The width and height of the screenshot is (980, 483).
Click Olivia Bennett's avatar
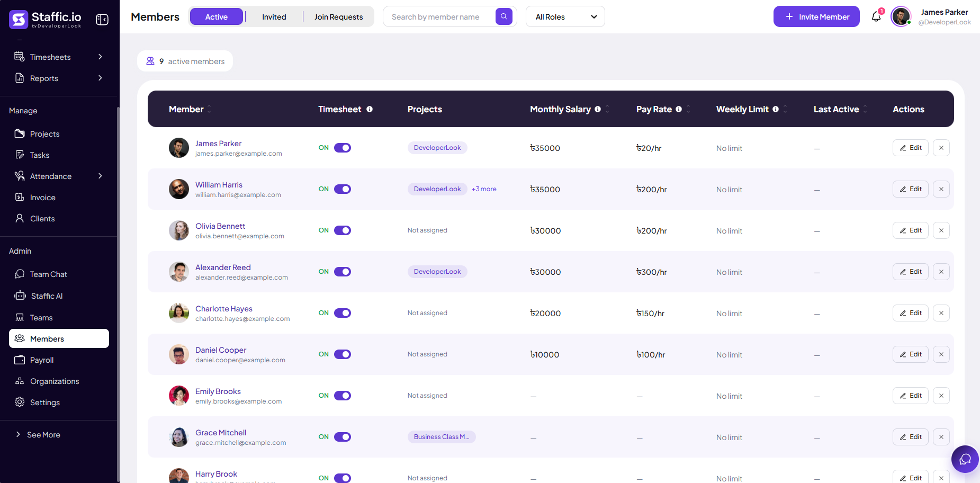pos(179,230)
